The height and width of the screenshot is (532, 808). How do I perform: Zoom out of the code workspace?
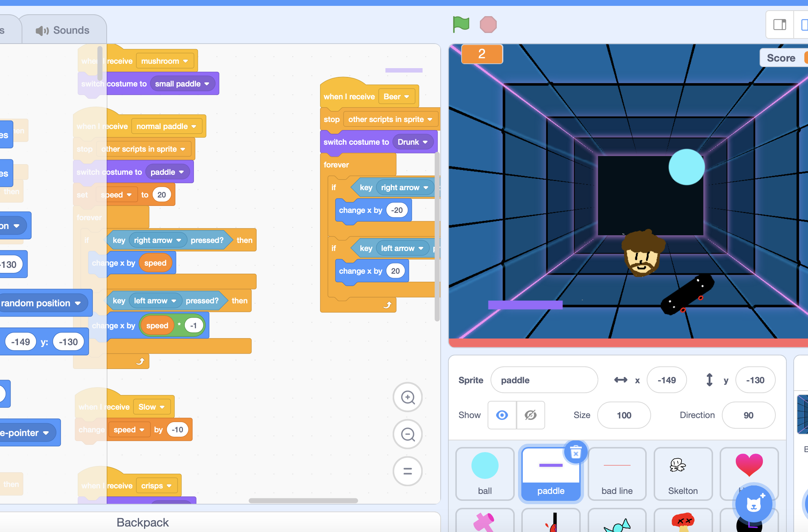click(408, 434)
